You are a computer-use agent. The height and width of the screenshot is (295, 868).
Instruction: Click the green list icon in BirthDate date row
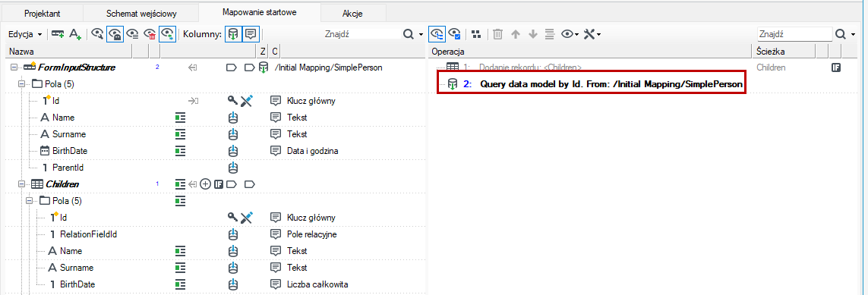coord(180,151)
